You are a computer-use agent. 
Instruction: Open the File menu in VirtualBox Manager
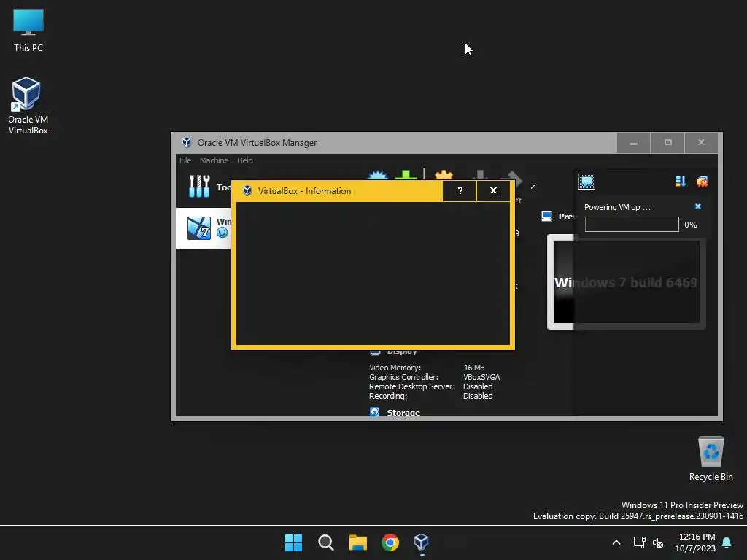tap(185, 160)
